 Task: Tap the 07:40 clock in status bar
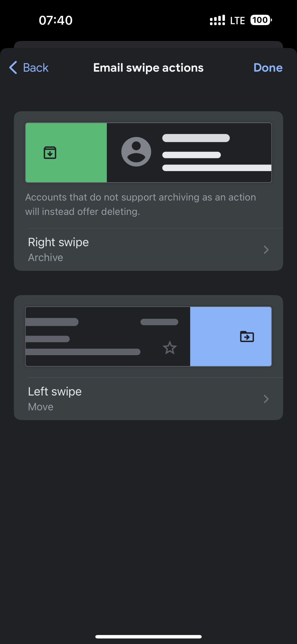[x=55, y=20]
